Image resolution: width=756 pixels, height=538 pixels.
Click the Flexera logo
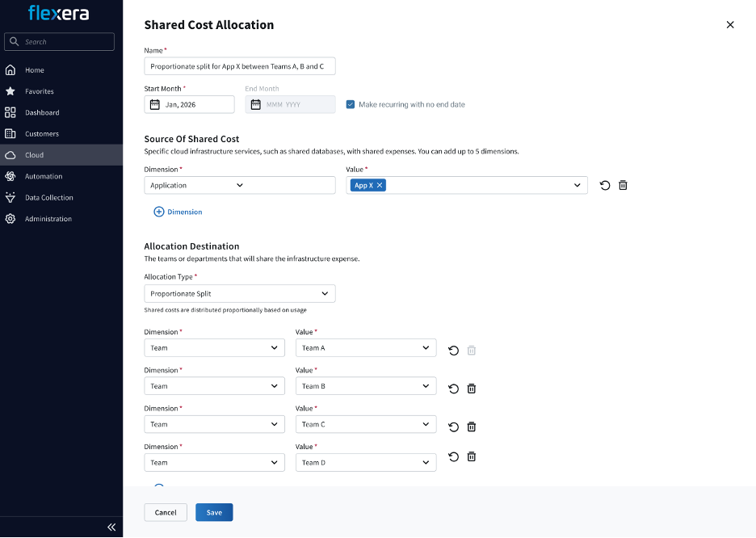point(59,13)
